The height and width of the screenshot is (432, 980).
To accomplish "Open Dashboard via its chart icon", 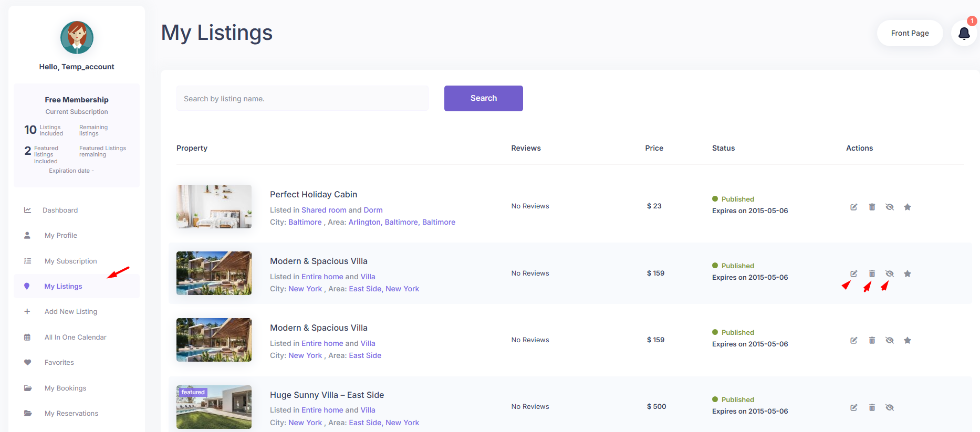I will pyautogui.click(x=28, y=210).
